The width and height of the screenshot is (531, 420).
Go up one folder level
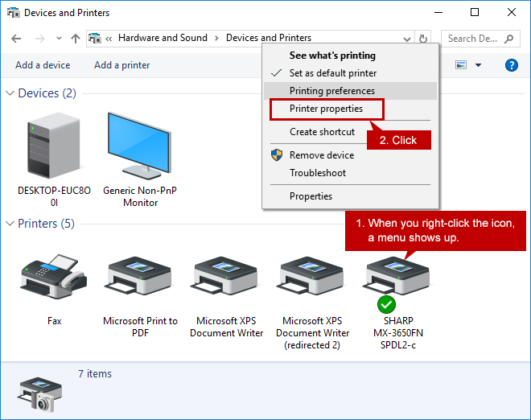click(76, 39)
